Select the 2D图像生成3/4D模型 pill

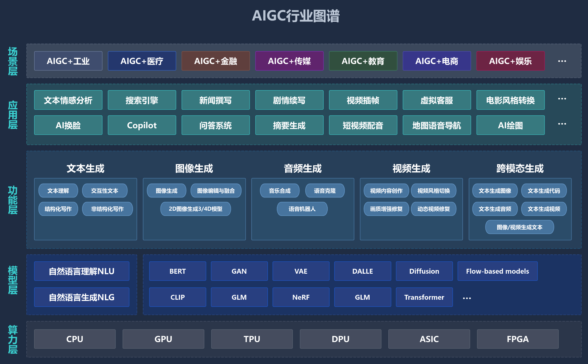(x=196, y=209)
